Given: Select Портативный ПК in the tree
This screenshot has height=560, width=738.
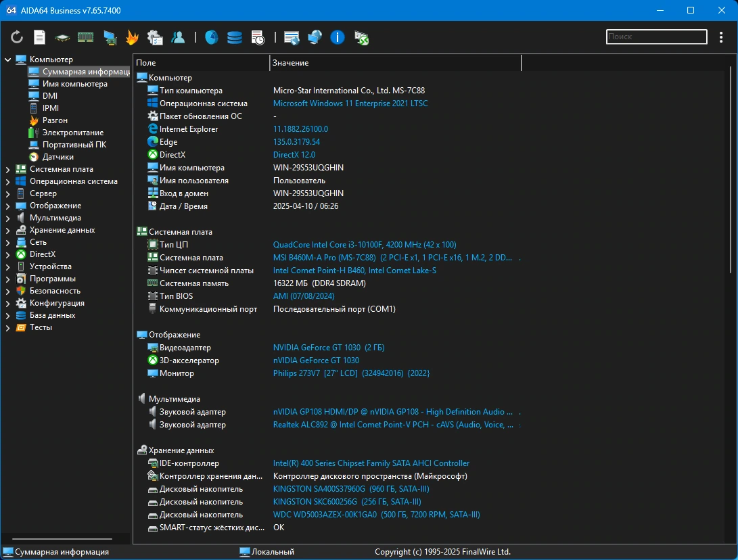Looking at the screenshot, I should point(74,145).
